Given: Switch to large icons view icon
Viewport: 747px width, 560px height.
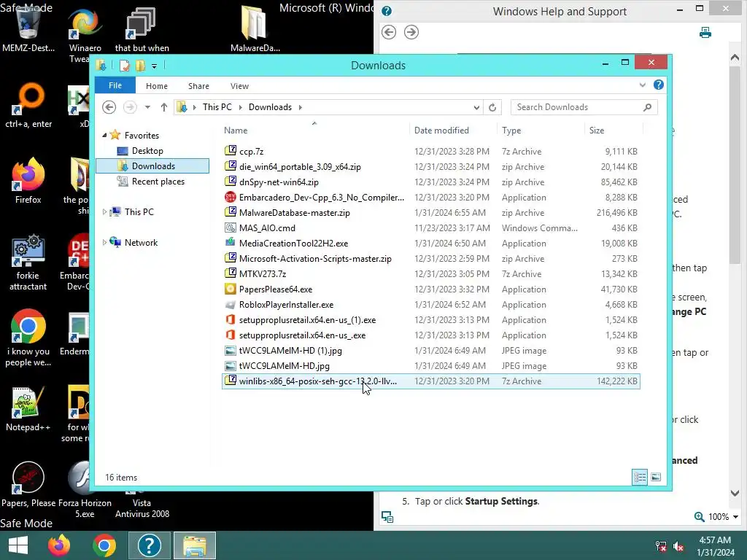Looking at the screenshot, I should 656,477.
